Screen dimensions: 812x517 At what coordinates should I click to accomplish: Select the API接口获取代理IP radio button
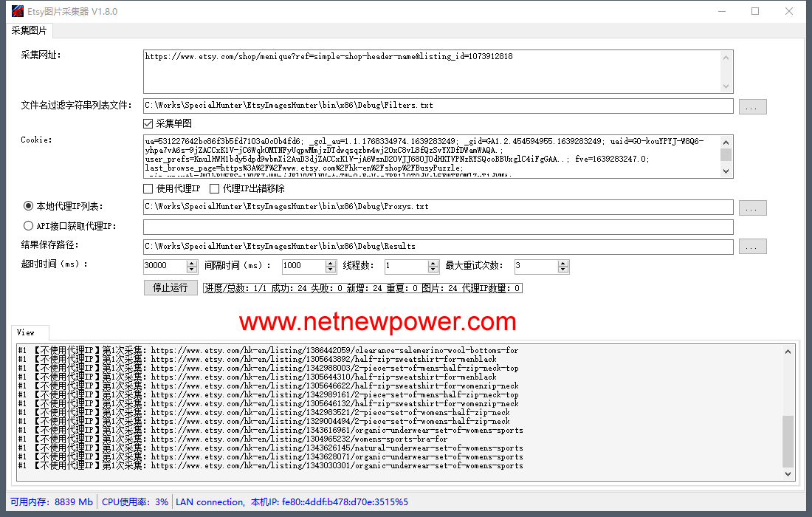[29, 225]
